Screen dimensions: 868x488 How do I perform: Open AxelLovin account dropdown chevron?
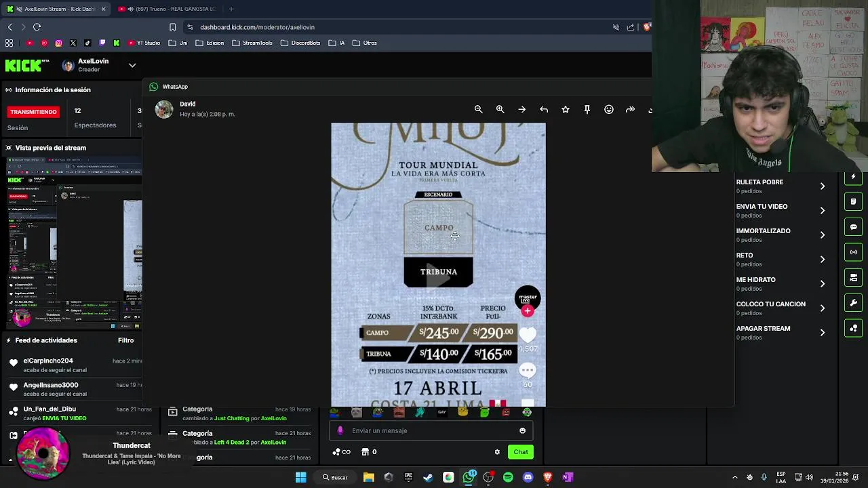pyautogui.click(x=132, y=66)
